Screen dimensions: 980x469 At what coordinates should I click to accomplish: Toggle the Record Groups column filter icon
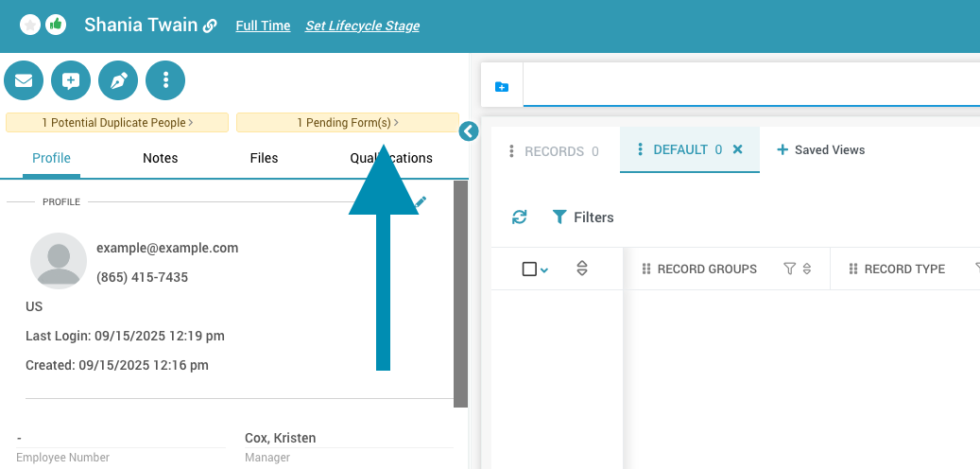[x=789, y=269]
